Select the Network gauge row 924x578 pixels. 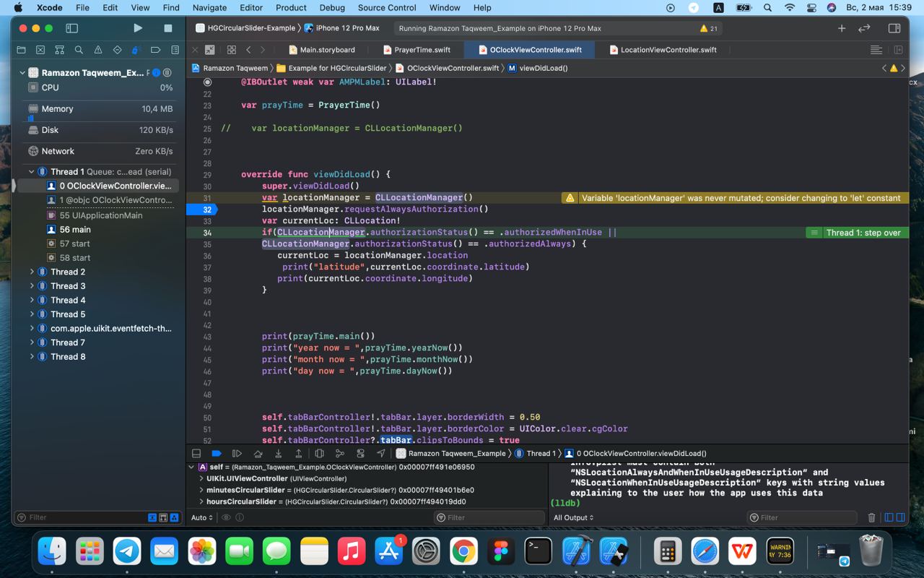pyautogui.click(x=100, y=151)
